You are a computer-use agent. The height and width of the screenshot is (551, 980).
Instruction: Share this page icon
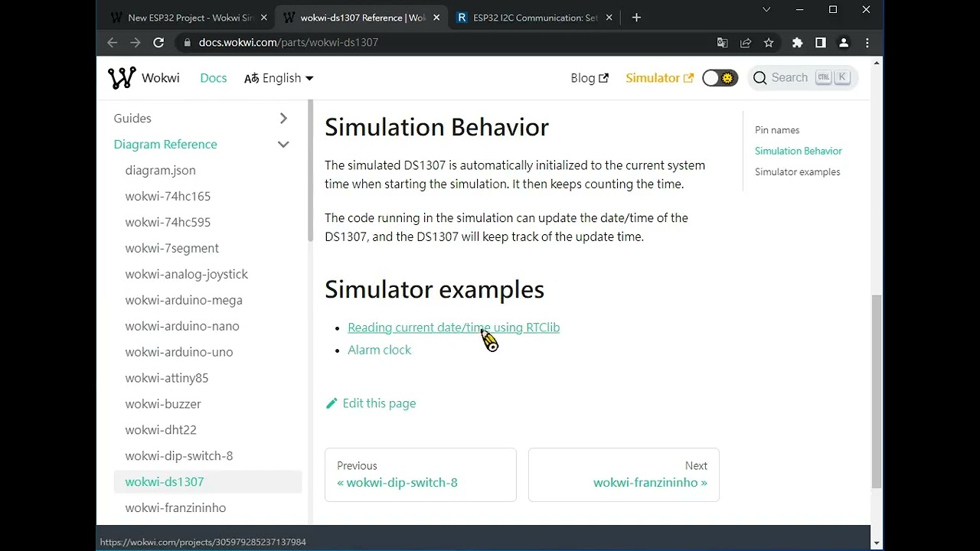746,43
